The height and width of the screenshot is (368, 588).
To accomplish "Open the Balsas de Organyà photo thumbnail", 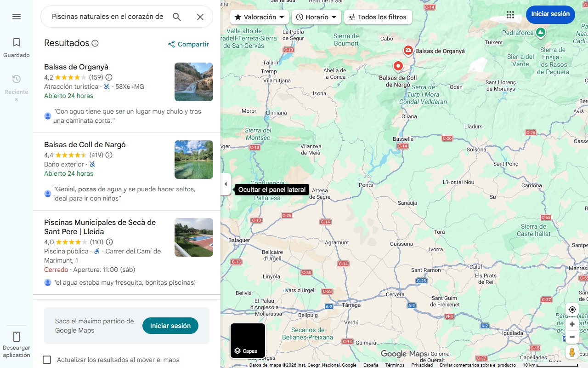I will 193,82.
